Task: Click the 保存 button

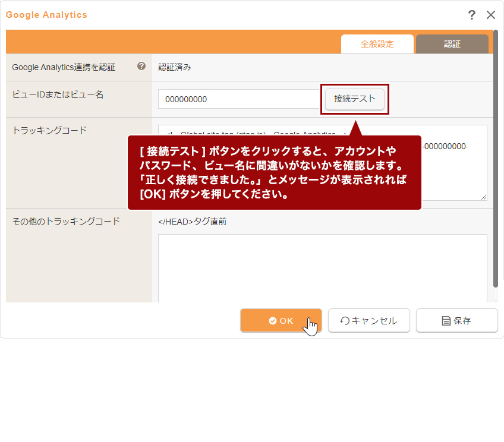Action: click(456, 321)
